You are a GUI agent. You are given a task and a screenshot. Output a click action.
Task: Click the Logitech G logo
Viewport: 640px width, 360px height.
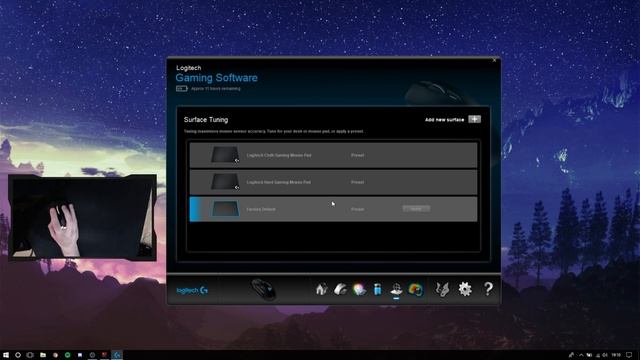pyautogui.click(x=192, y=290)
